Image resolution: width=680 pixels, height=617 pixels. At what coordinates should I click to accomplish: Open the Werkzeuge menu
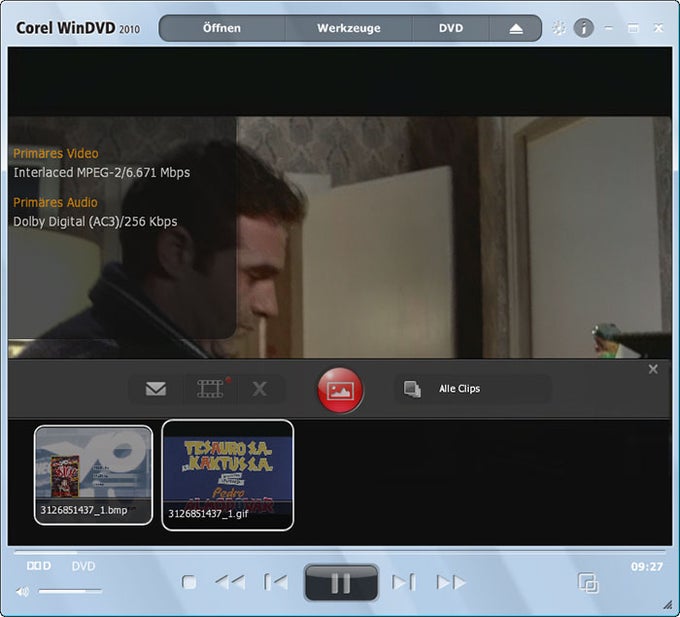click(x=349, y=28)
